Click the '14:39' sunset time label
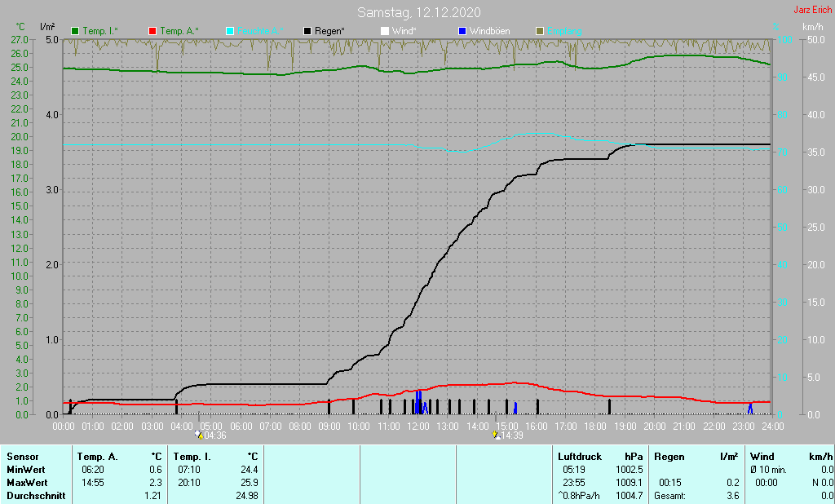 coord(512,435)
